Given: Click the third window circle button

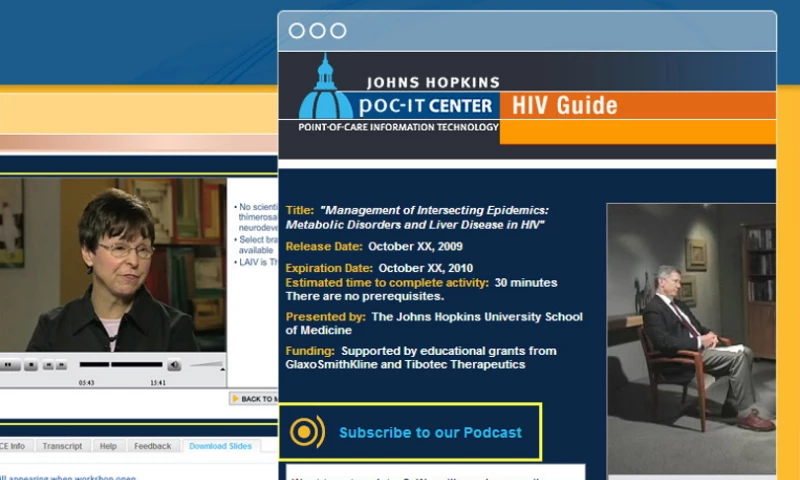Looking at the screenshot, I should (x=338, y=31).
